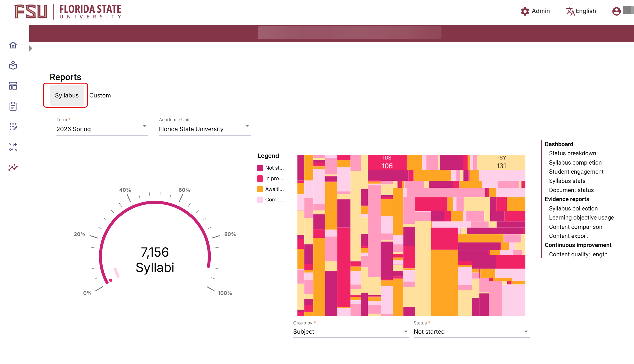
Task: Select the Syllabus tab
Action: 67,95
